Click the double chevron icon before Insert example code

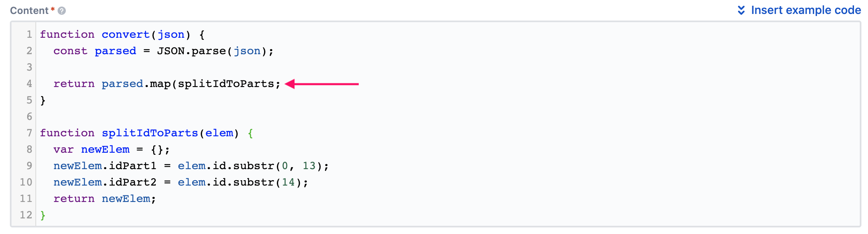pyautogui.click(x=741, y=10)
